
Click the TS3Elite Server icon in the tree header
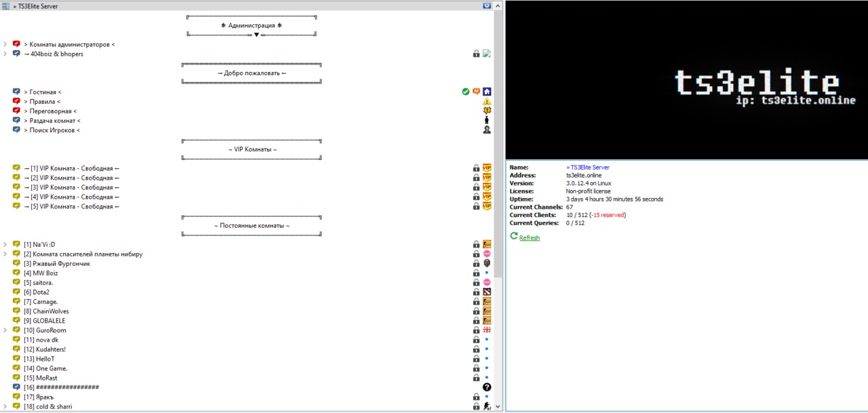coord(6,6)
